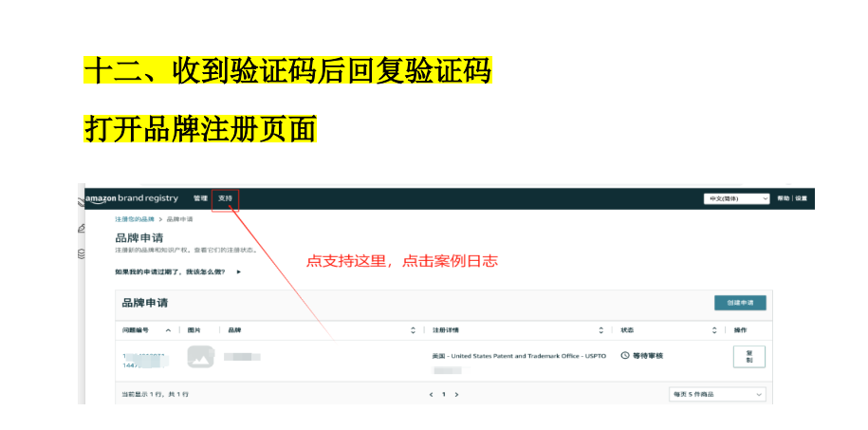Click the 等待审核 status text
The height and width of the screenshot is (430, 868).
tap(647, 356)
